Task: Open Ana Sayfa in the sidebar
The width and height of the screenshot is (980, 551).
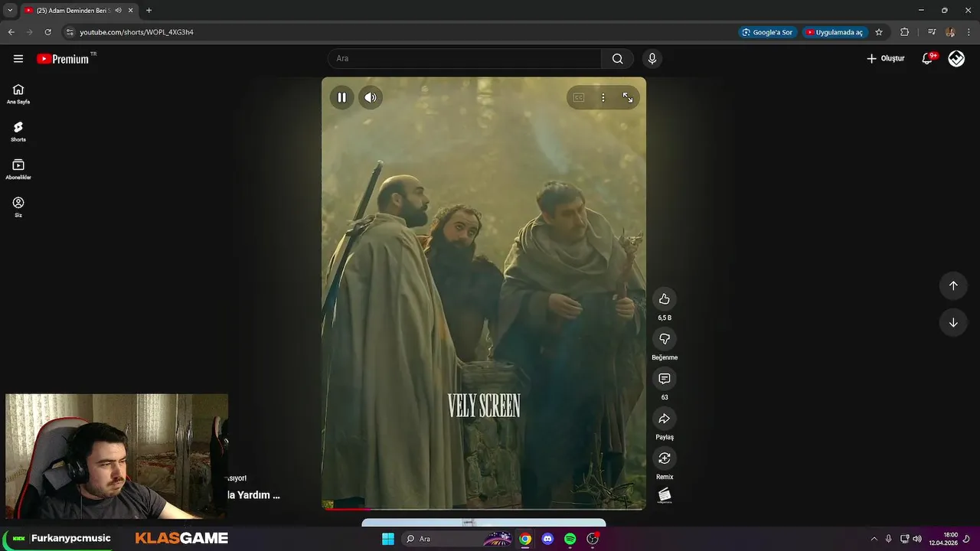Action: coord(18,94)
